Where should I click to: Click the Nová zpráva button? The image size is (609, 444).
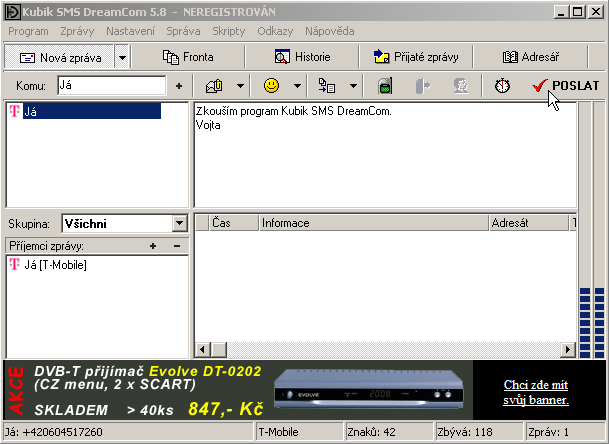pos(59,57)
